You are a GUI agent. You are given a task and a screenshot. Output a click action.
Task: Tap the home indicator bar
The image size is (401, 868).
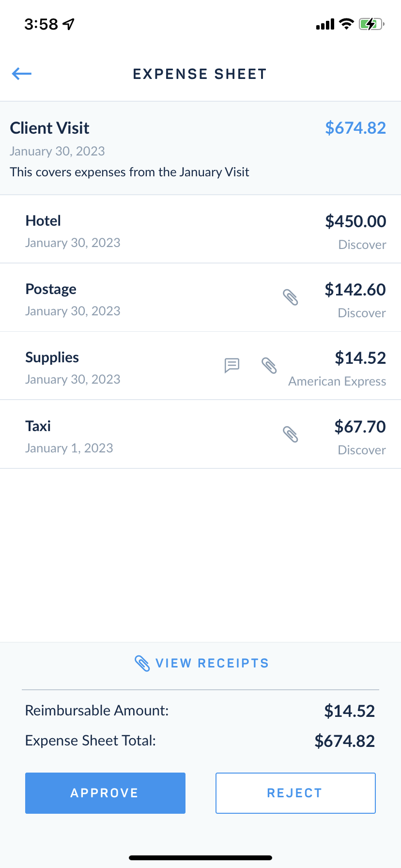[200, 858]
